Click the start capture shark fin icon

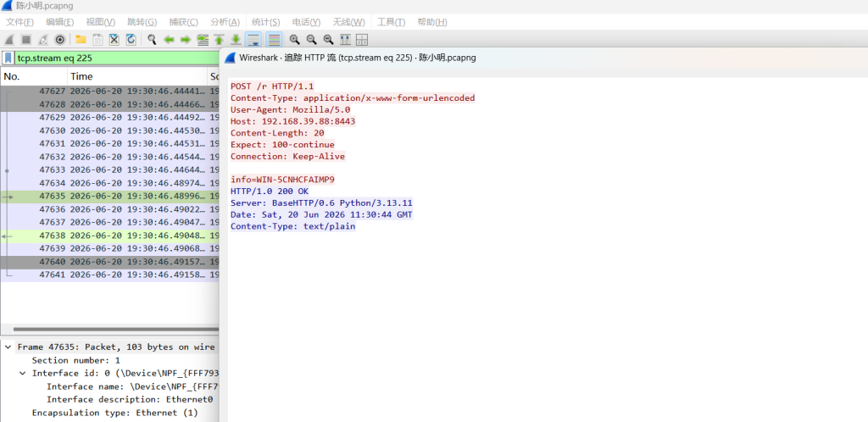coord(9,40)
